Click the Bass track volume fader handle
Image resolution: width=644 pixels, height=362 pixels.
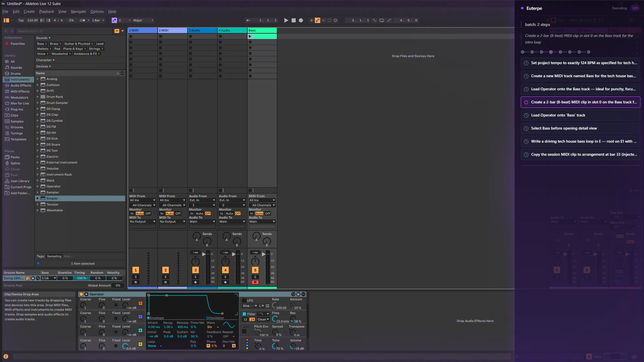[x=264, y=254]
